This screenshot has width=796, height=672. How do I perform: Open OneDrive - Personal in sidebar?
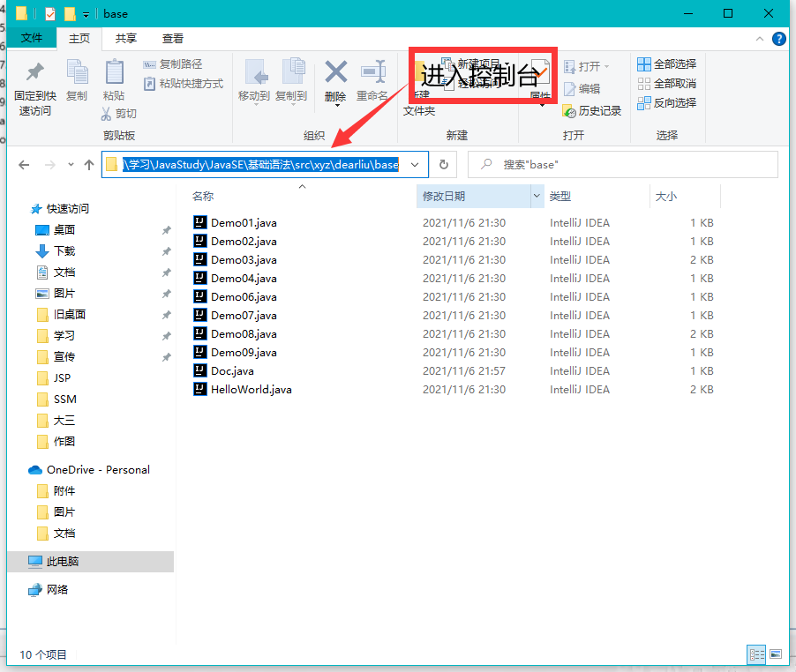click(98, 470)
